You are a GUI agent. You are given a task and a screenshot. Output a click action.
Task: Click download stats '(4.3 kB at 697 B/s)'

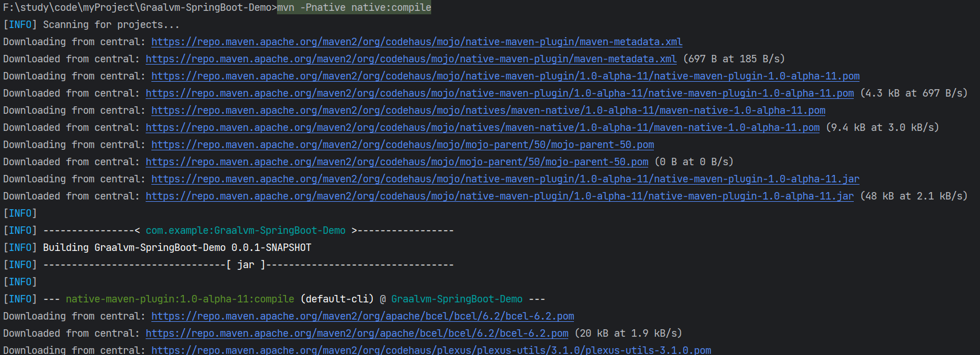tap(914, 93)
